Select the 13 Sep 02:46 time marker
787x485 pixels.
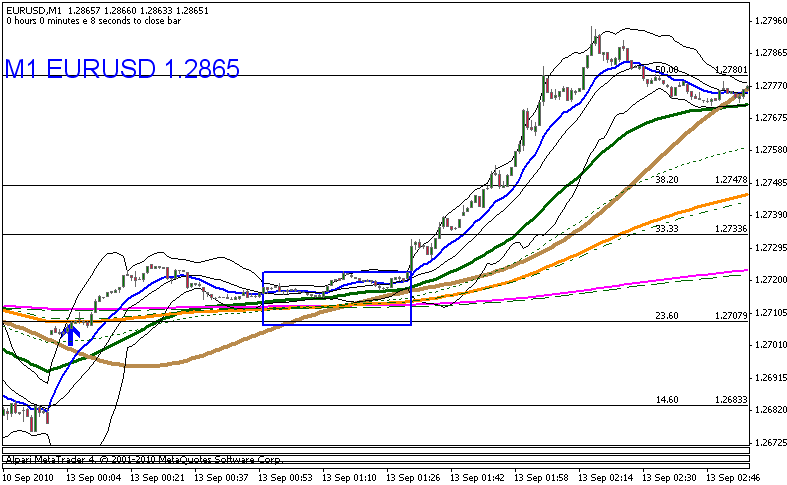pyautogui.click(x=747, y=478)
